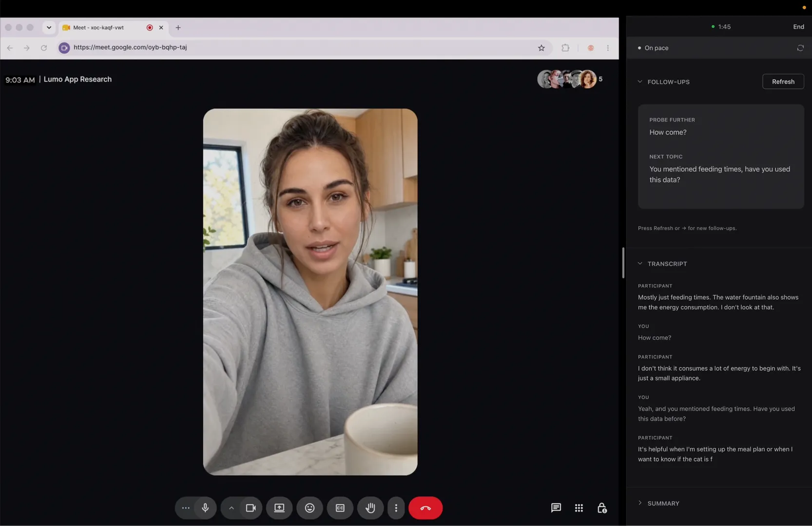Select the Meet - xoc-kaqf-vwt tab

point(114,28)
